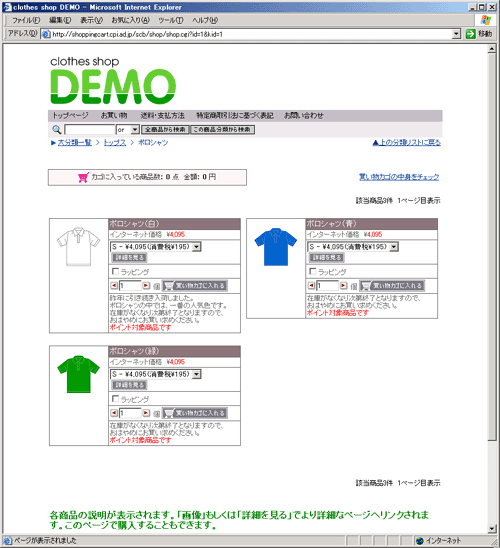Screen dimensions: 500x548
Task: Open the blue polo shirt image
Action: click(x=276, y=247)
